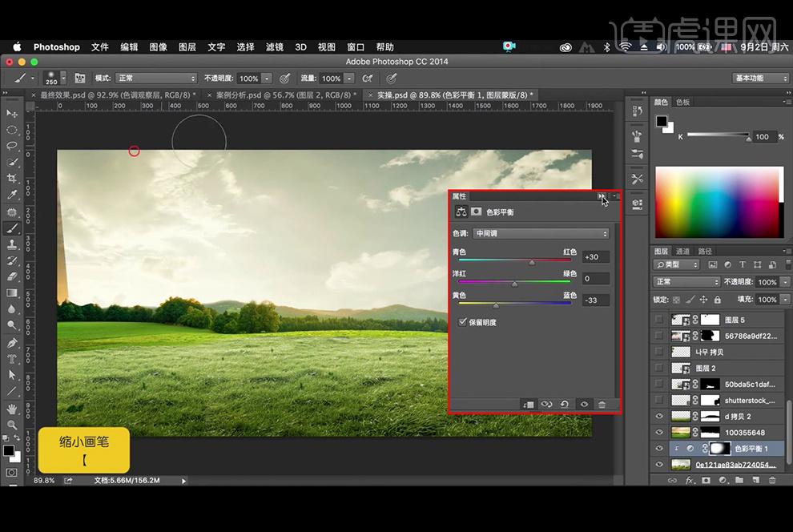Click reset adjustment icon in Properties panel
The height and width of the screenshot is (532, 793).
pos(565,404)
